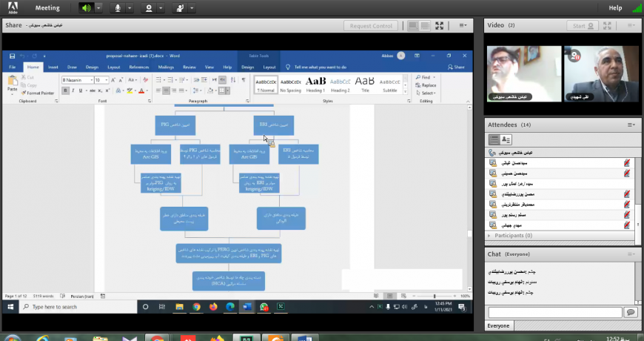The height and width of the screenshot is (341, 644).
Task: Open the microphone options dropdown arrow
Action: pyautogui.click(x=130, y=8)
